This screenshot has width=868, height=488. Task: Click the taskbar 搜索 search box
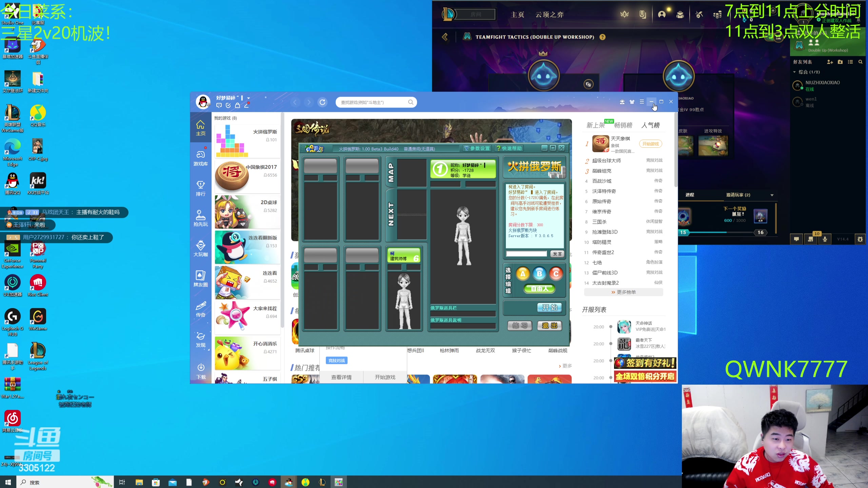coord(65,482)
